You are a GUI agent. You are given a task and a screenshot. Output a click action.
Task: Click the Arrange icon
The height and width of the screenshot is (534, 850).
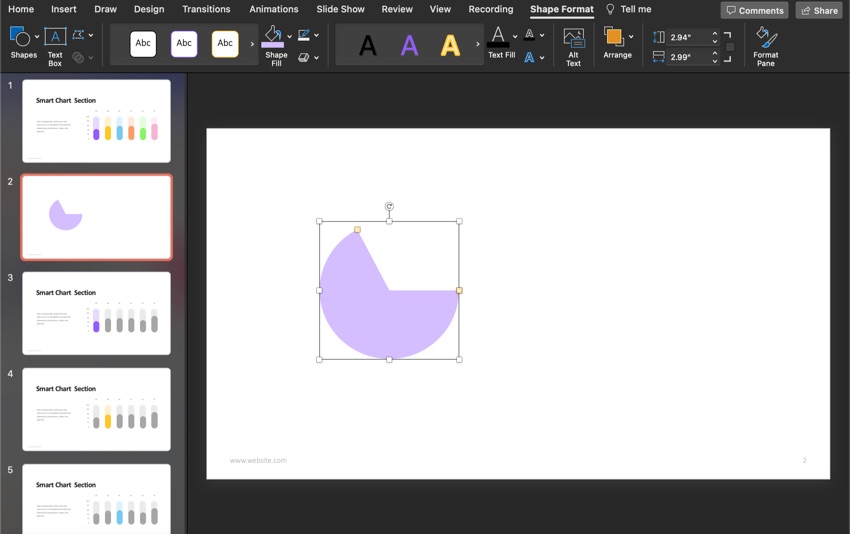click(613, 37)
